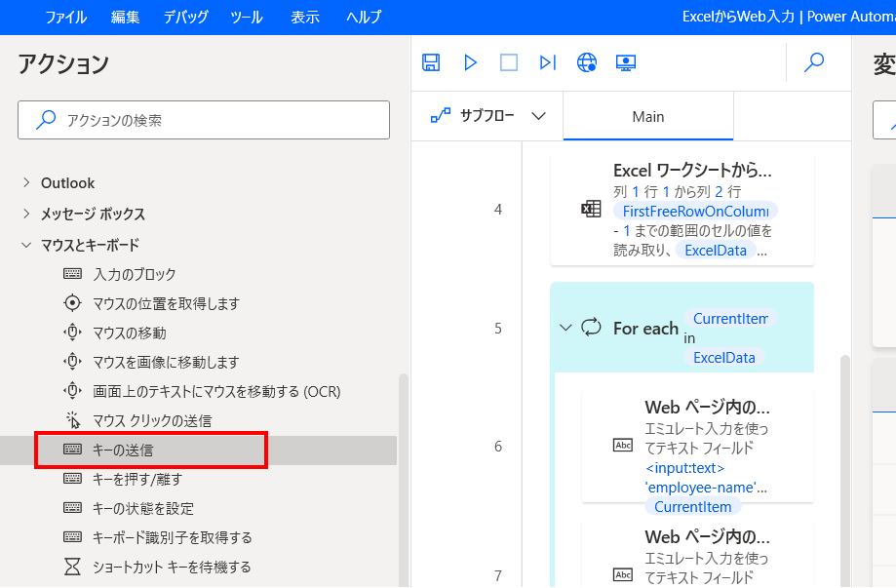Screen dimensions: 896x588
Task: Click the stop flow icon
Action: (508, 62)
